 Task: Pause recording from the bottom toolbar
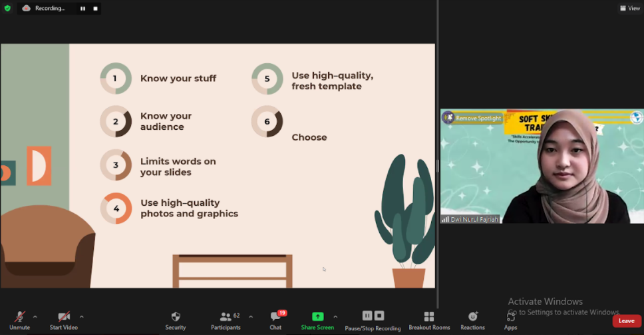point(367,316)
